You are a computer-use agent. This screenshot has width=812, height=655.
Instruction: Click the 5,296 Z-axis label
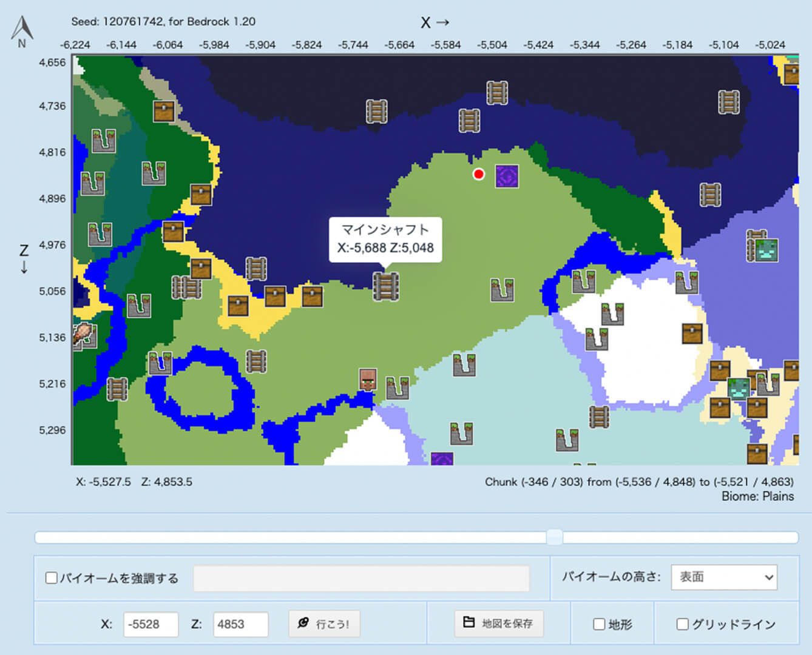52,430
